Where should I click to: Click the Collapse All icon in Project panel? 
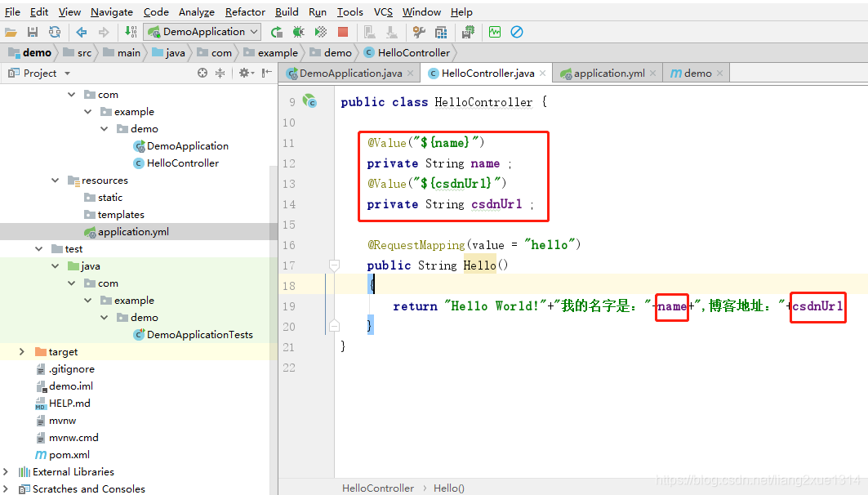click(220, 73)
